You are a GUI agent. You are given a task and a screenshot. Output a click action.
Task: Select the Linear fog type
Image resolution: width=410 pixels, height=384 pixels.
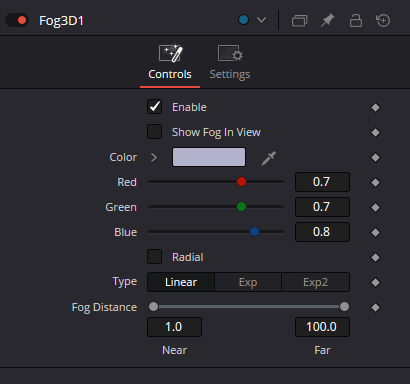(181, 282)
